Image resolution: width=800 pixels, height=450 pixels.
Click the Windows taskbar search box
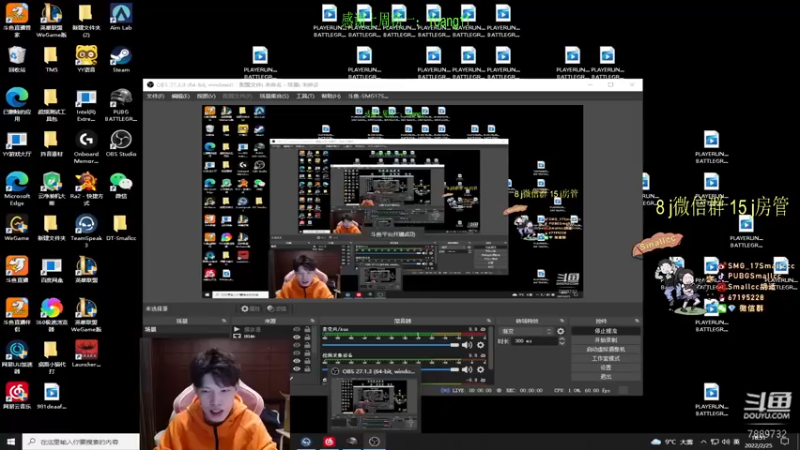(x=81, y=441)
